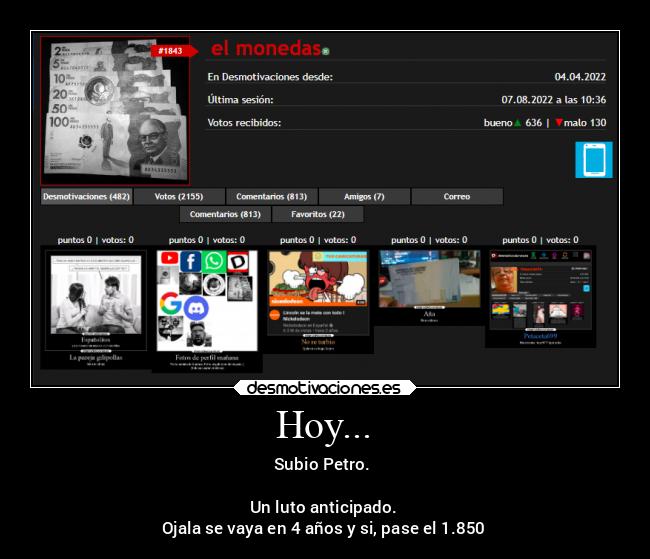Open the Votos (2155) tab
This screenshot has height=559, width=650.
(179, 197)
